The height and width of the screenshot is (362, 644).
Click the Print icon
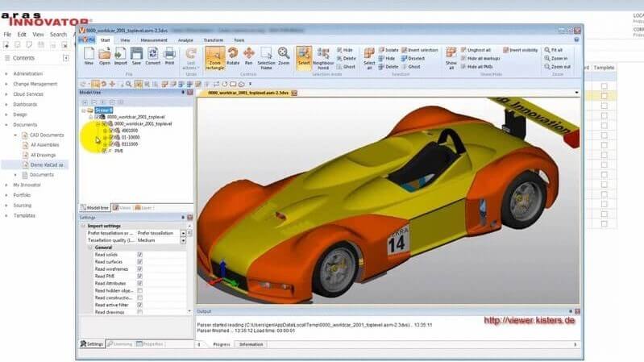point(169,56)
